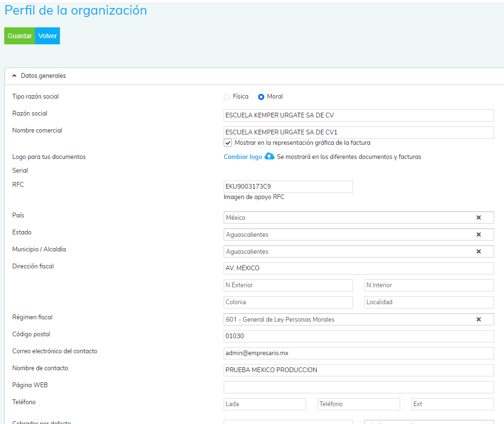The width and height of the screenshot is (504, 424).
Task: Clear the País México selection
Action: tap(478, 217)
